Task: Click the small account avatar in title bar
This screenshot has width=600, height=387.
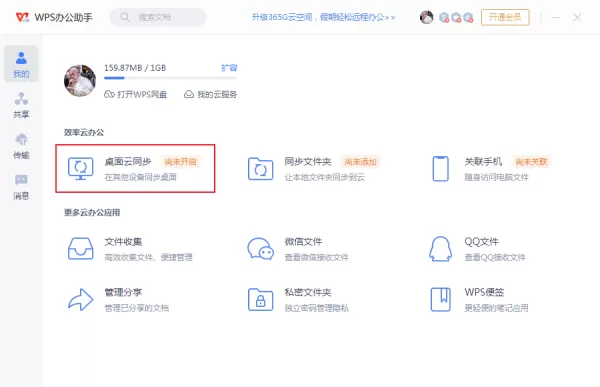Action: tap(426, 17)
